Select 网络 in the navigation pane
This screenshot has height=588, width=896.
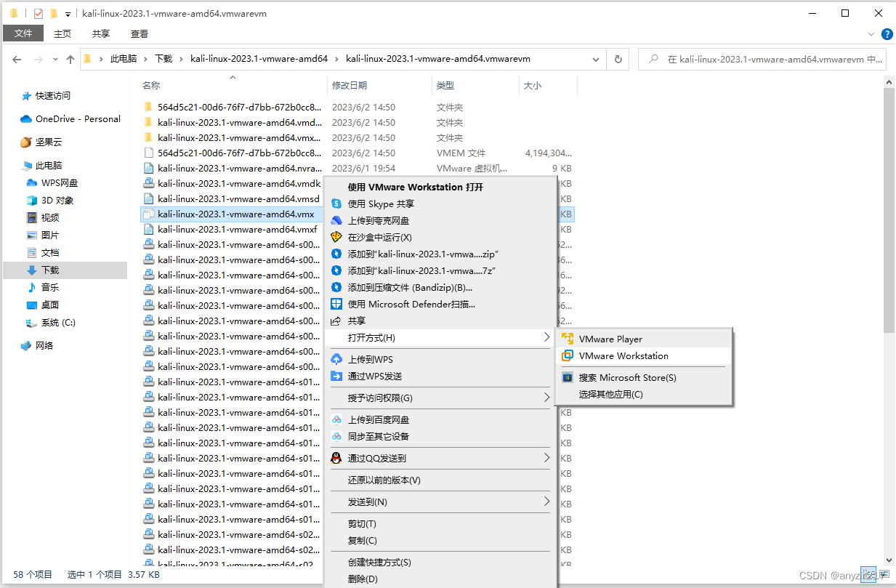(x=44, y=346)
